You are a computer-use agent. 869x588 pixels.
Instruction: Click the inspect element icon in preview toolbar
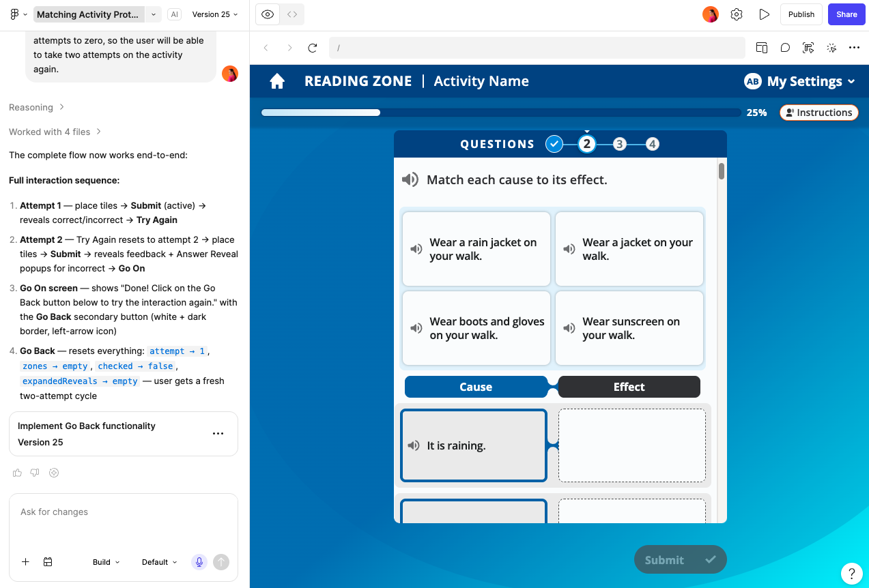(808, 48)
